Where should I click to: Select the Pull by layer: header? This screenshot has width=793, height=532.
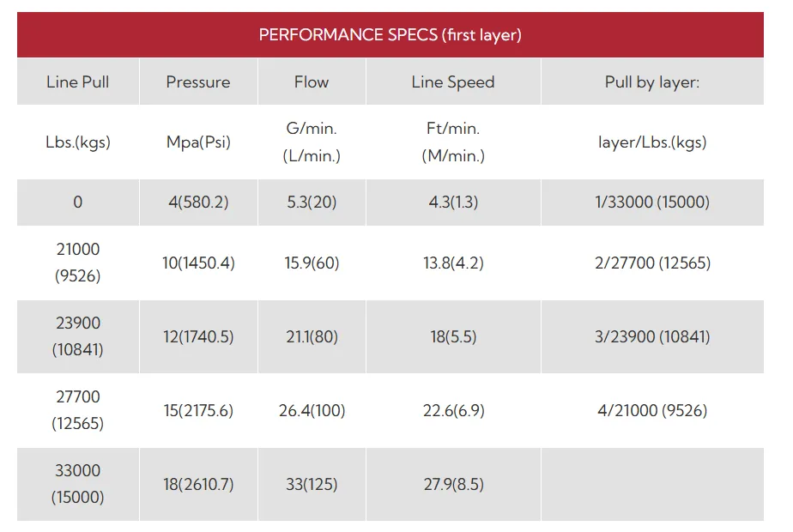tap(652, 82)
